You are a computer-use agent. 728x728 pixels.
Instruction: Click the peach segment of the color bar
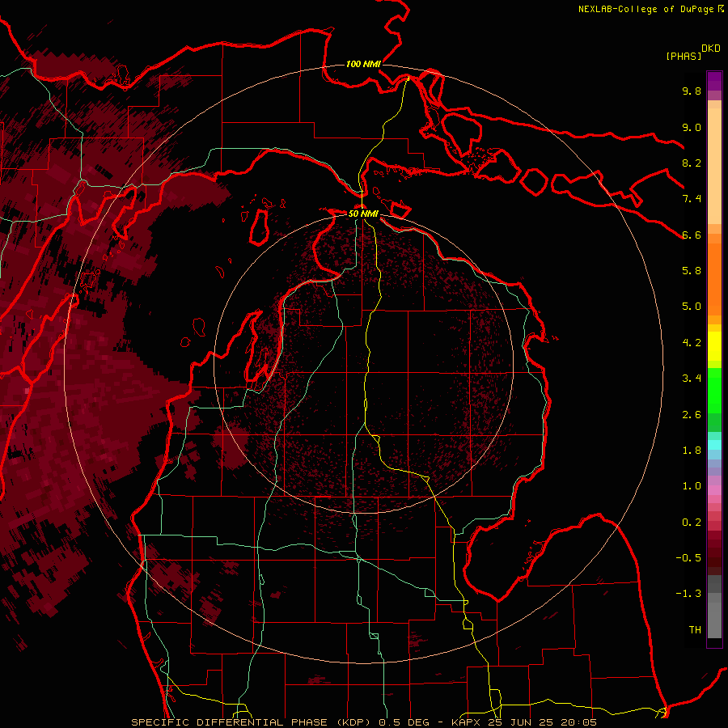(x=714, y=166)
